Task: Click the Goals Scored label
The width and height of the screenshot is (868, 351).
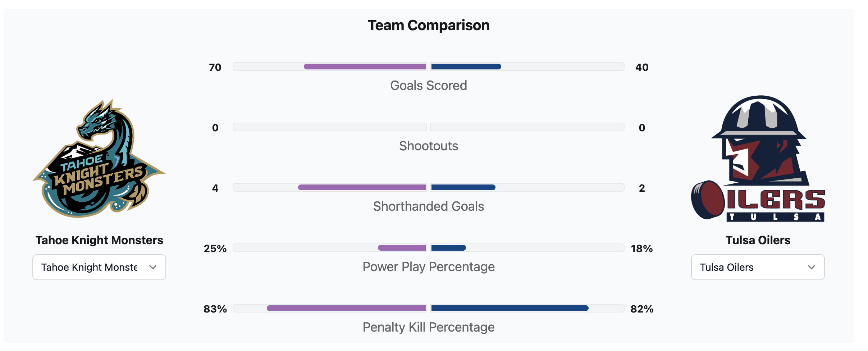Action: (x=429, y=86)
